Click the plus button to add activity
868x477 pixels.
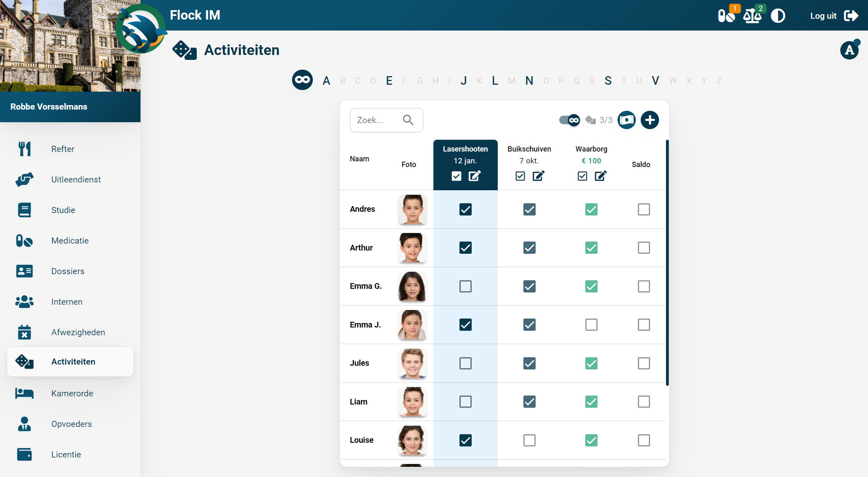[x=650, y=120]
